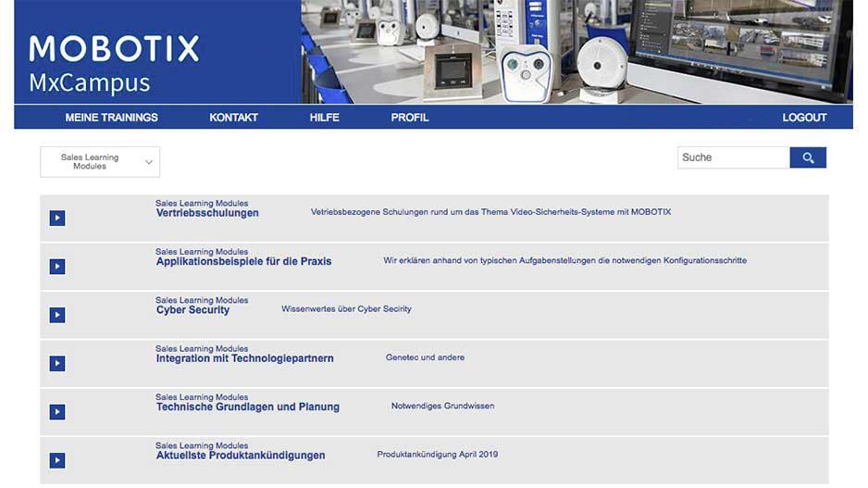Open MEINE TRAININGS menu item
This screenshot has width=868, height=488.
coord(111,118)
